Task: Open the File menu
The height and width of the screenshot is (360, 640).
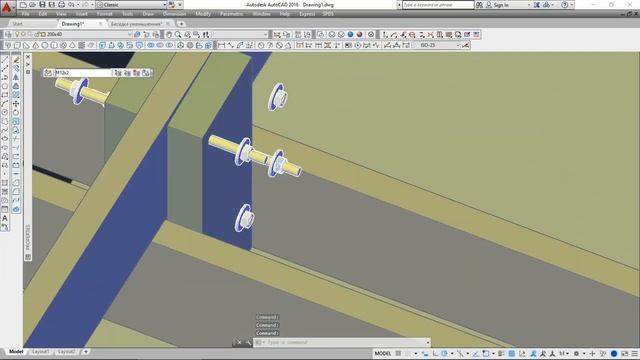Action: click(x=25, y=14)
